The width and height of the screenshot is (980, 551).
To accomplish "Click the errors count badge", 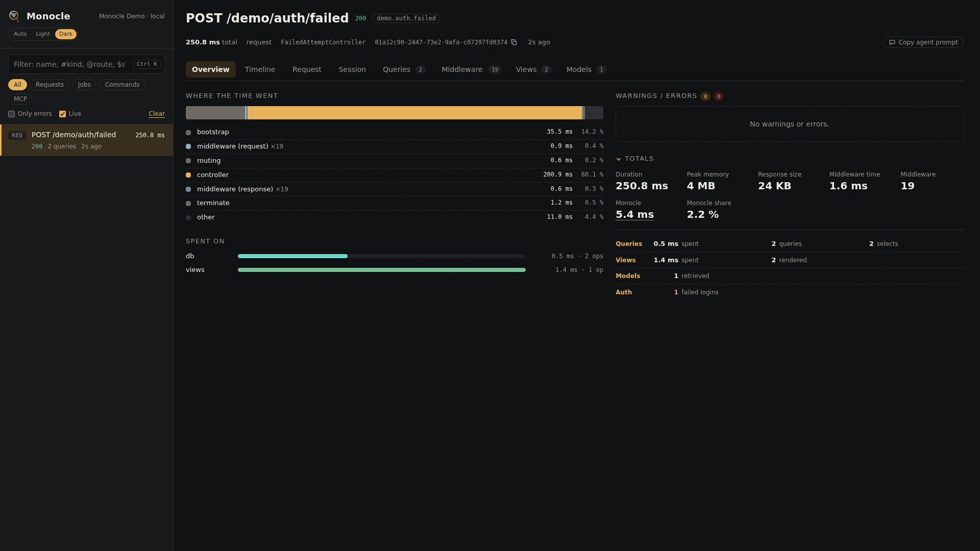I will (x=719, y=96).
